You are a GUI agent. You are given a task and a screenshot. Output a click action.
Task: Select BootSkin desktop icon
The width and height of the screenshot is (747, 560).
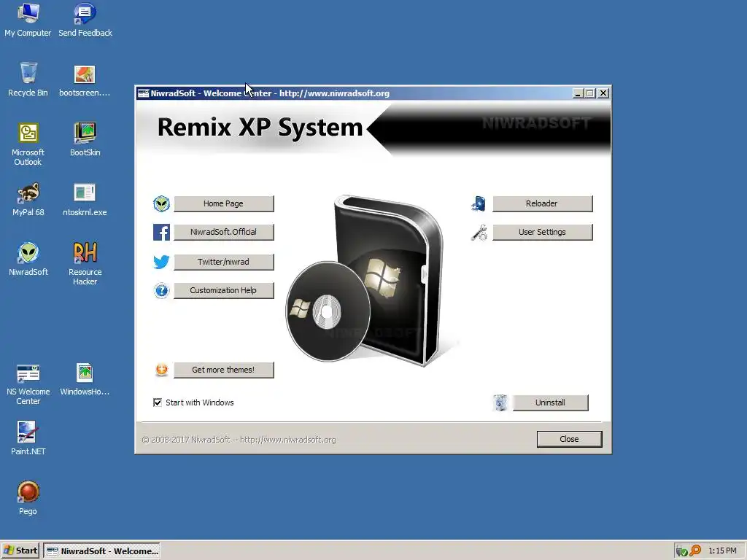tap(85, 139)
